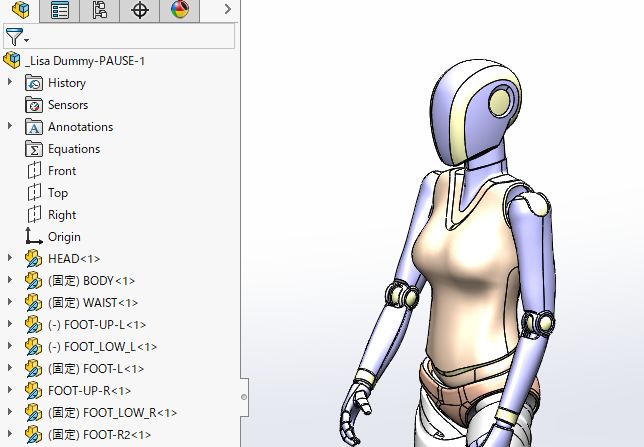644x447 pixels.
Task: Select the (固定) BODY<1> name
Action: click(x=92, y=281)
